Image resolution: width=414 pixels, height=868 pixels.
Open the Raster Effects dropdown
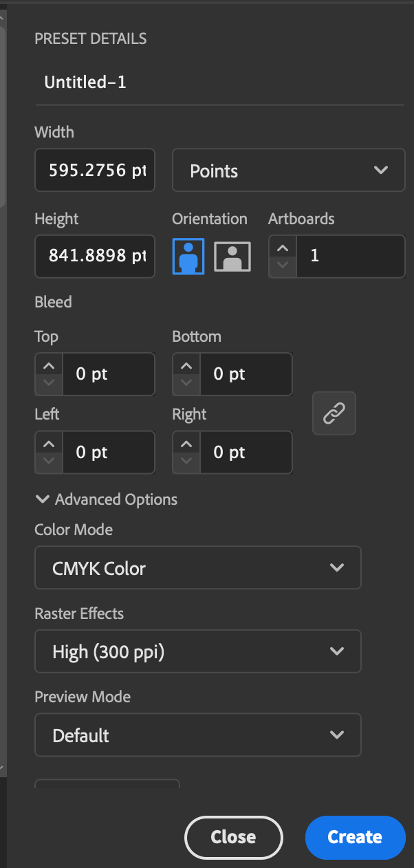tap(198, 651)
